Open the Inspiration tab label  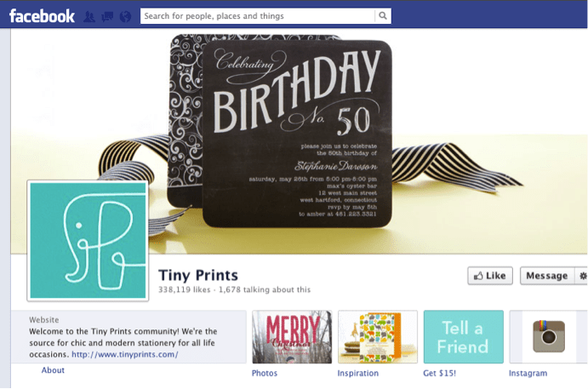coord(357,373)
